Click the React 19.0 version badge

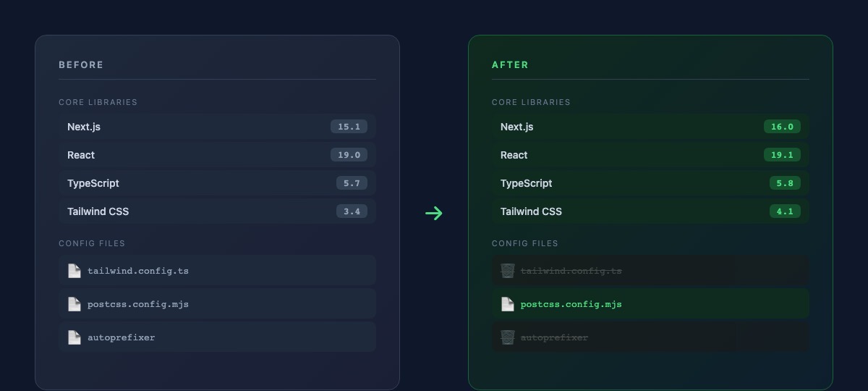(349, 155)
